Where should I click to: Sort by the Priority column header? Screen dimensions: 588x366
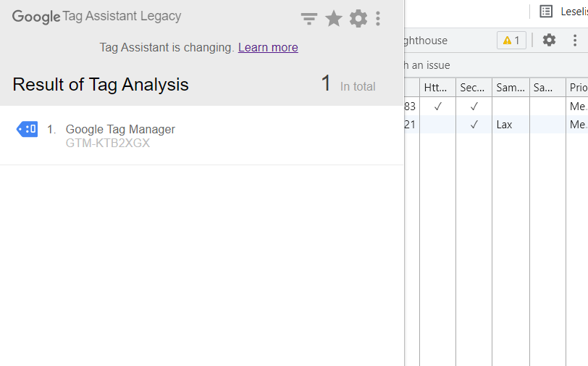578,88
